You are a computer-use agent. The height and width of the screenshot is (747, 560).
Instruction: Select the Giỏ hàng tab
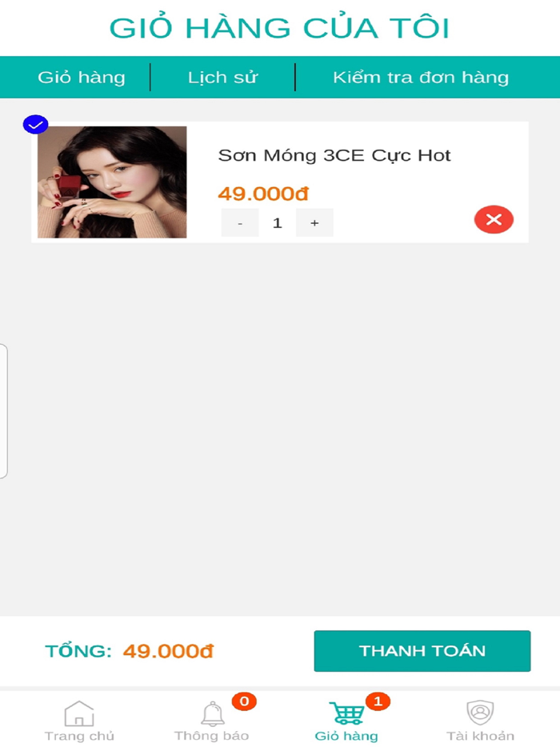82,77
